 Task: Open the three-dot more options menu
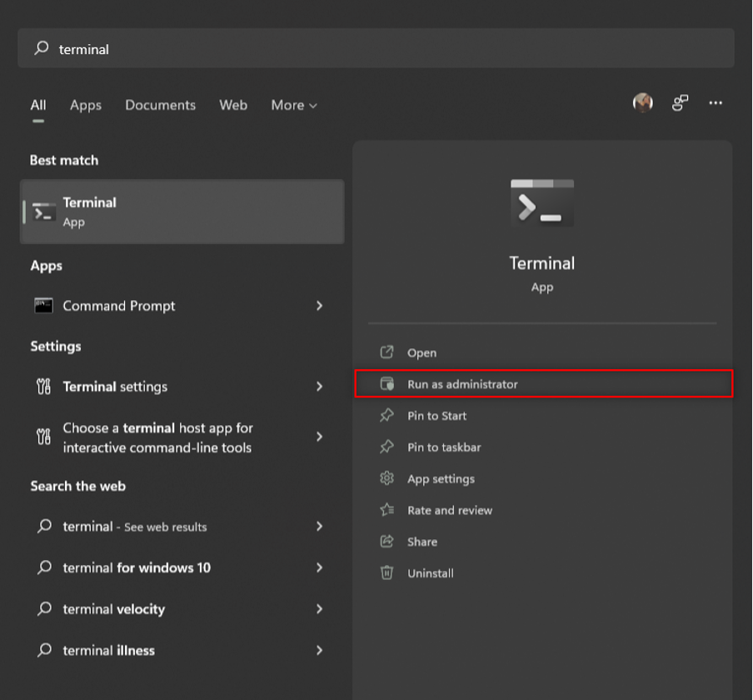point(716,102)
